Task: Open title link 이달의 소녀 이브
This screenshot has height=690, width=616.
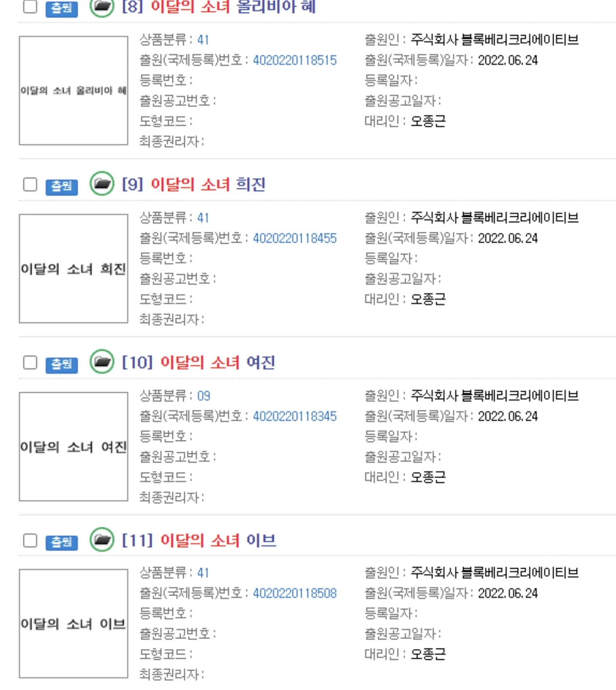Action: coord(218,540)
